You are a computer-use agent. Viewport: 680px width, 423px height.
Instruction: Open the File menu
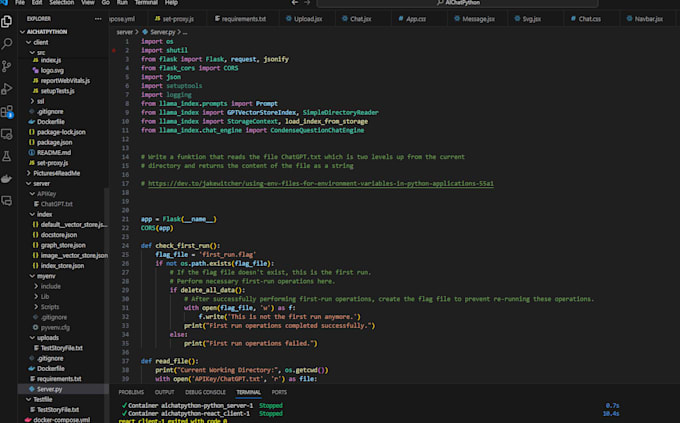[x=20, y=3]
